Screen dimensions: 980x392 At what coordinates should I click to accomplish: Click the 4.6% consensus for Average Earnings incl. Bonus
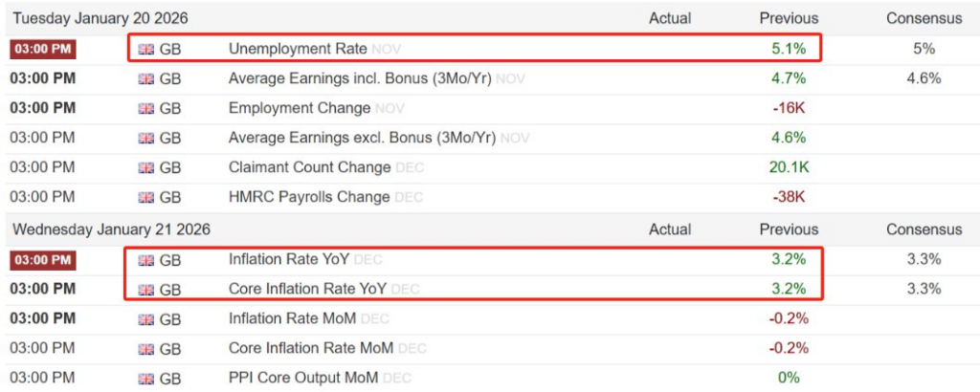tap(924, 78)
